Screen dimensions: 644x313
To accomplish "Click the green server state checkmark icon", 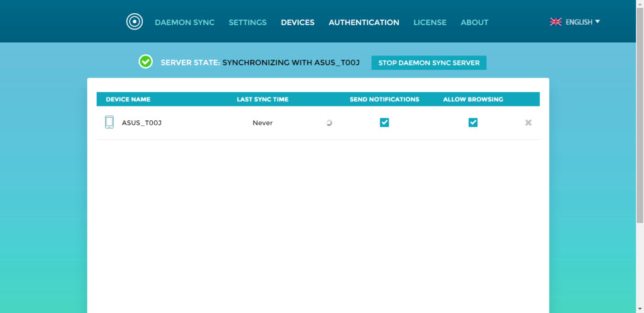I will point(145,62).
